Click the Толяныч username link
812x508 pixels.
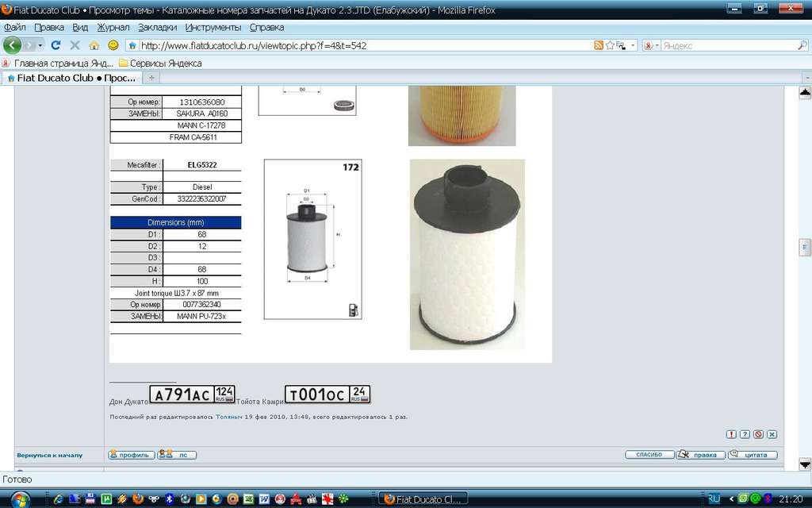[229, 417]
